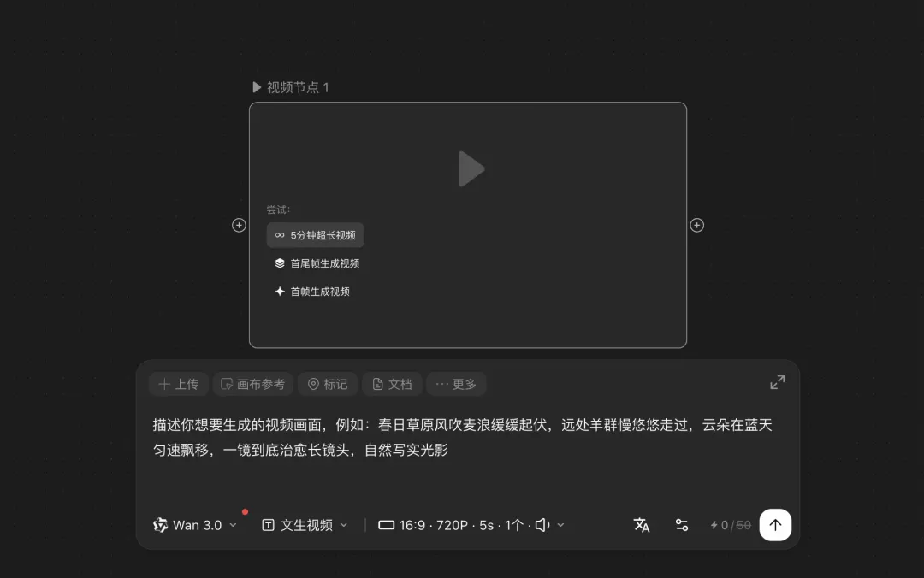Click the 上传 upload button
Screen dimensions: 924x578
coord(179,384)
